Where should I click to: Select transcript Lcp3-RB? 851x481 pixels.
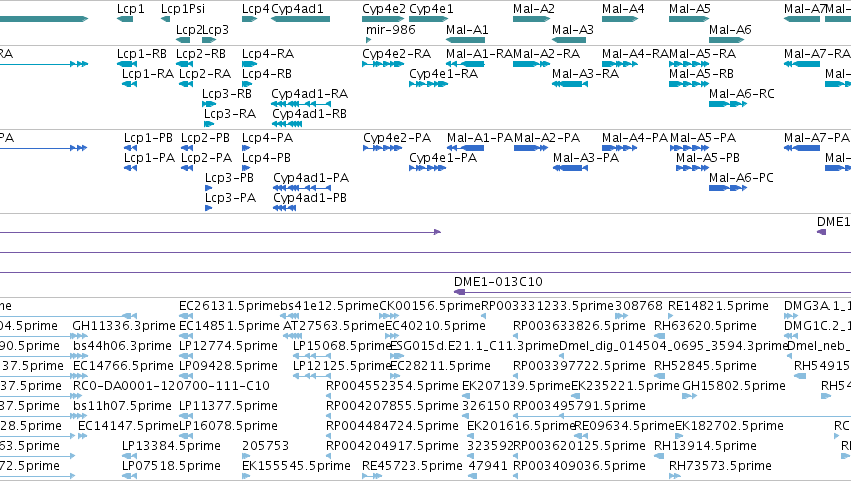(x=209, y=104)
